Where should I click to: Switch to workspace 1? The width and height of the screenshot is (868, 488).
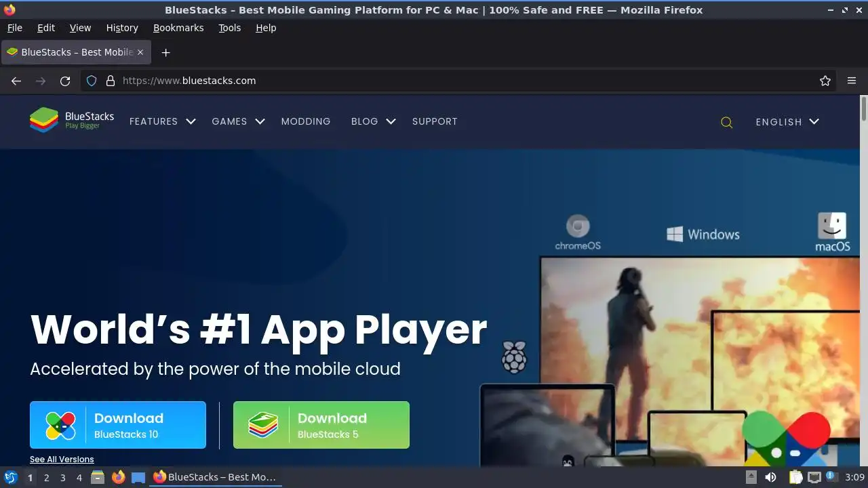pos(30,477)
